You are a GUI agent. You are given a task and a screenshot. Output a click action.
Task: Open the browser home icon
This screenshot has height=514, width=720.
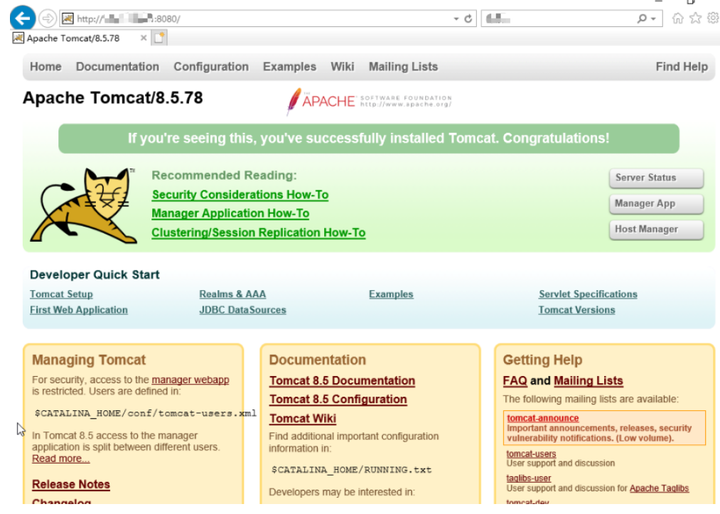click(x=677, y=18)
